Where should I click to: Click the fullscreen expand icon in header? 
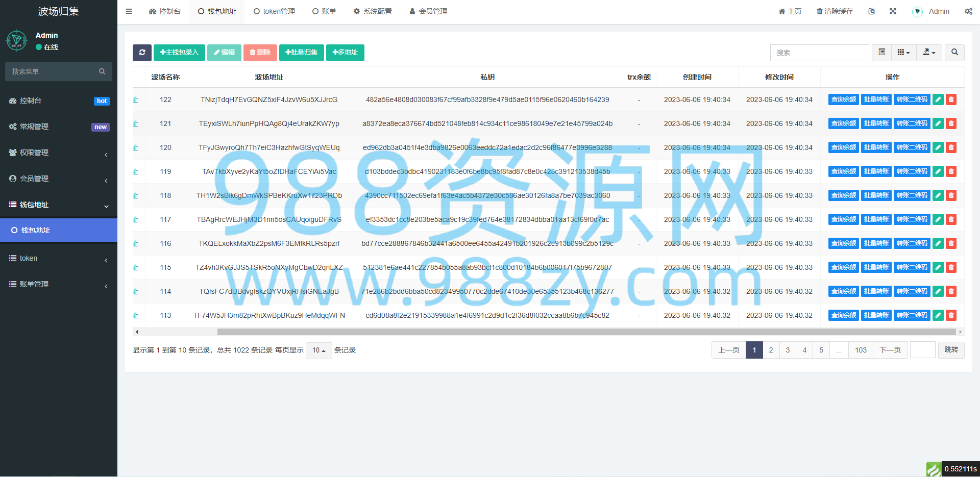click(893, 11)
